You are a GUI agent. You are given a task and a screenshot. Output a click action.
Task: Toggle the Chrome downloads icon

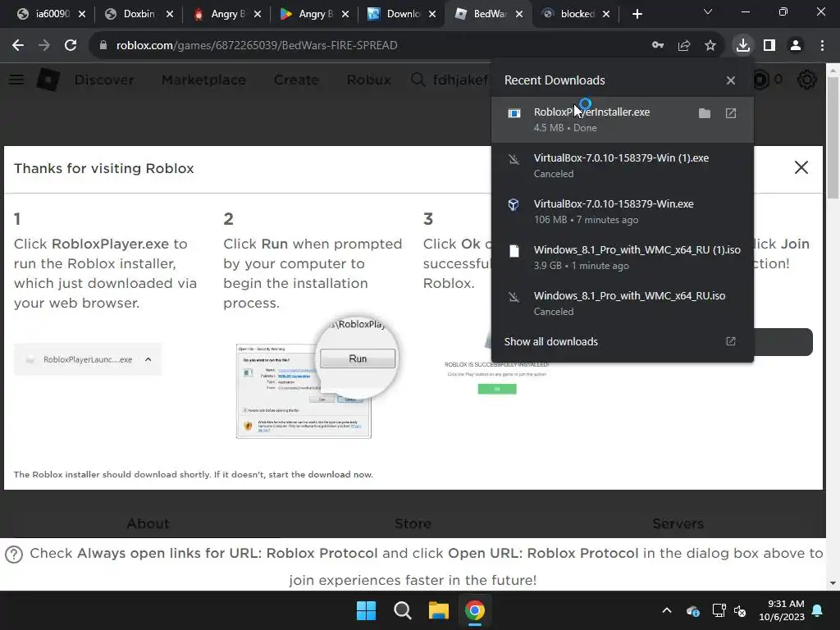(743, 46)
